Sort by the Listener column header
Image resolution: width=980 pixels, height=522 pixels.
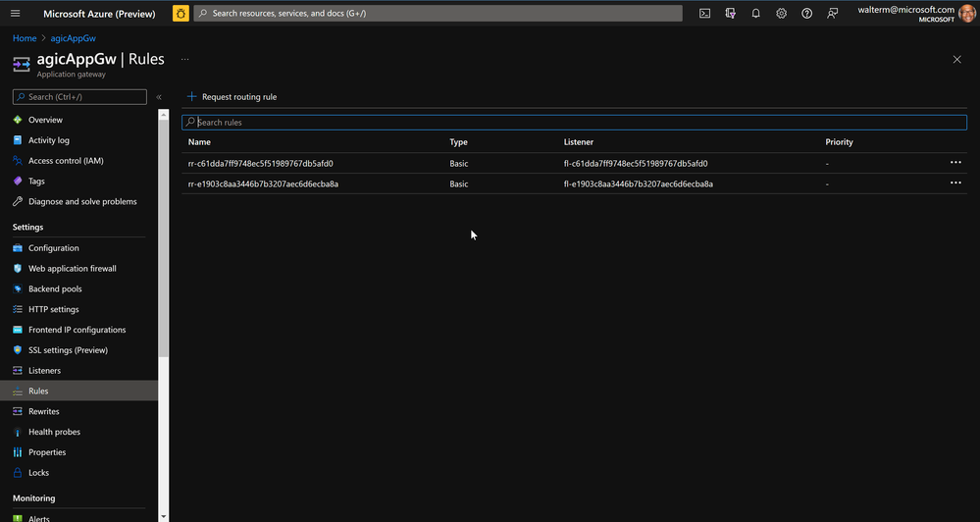pyautogui.click(x=579, y=142)
